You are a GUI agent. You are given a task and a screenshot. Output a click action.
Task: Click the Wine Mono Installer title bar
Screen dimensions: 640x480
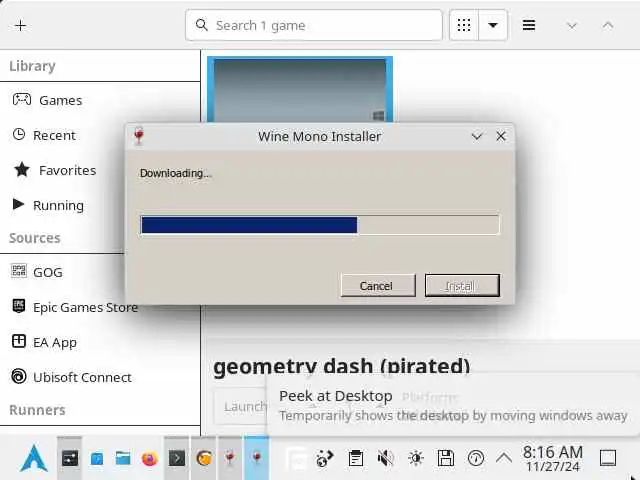coord(319,137)
